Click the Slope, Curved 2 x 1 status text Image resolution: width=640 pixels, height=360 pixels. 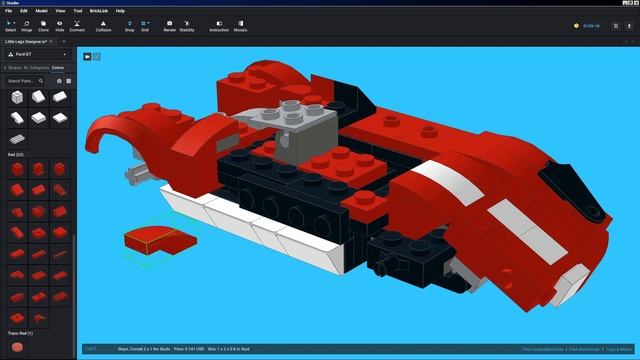click(x=144, y=349)
